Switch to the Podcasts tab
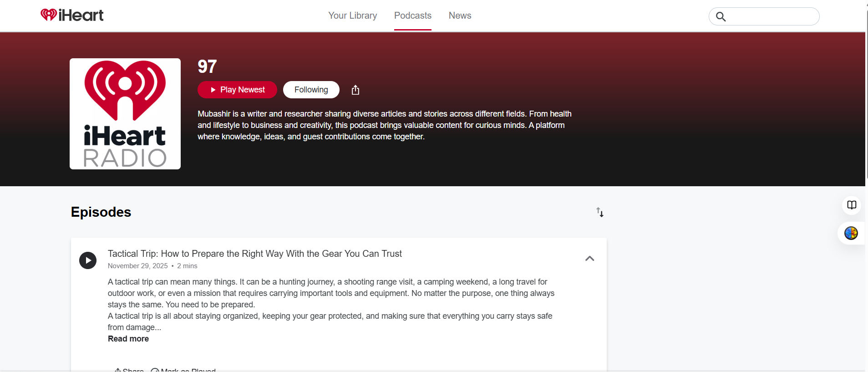Image resolution: width=868 pixels, height=372 pixels. click(413, 15)
